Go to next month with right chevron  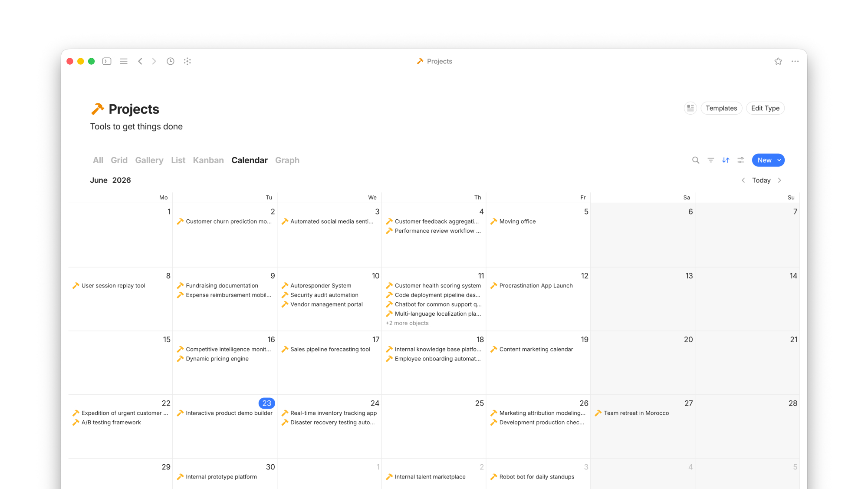point(779,180)
